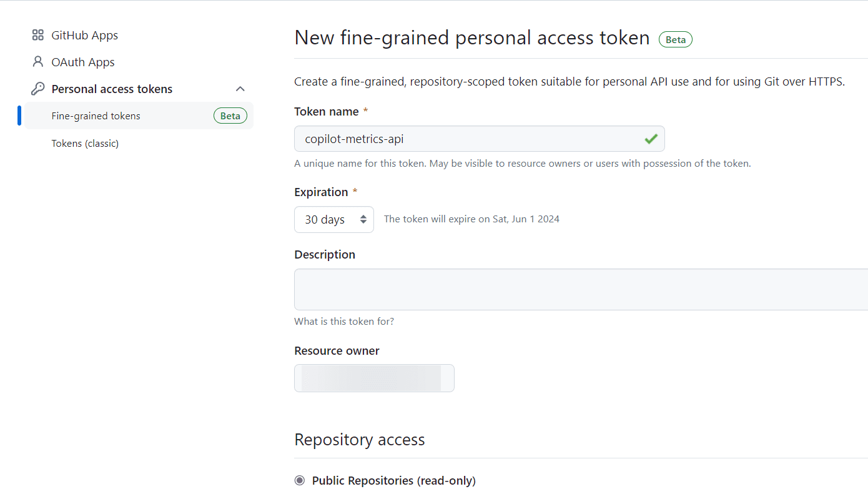Viewport: 868px width, 499px height.
Task: Open the Resource owner dropdown
Action: [x=374, y=378]
